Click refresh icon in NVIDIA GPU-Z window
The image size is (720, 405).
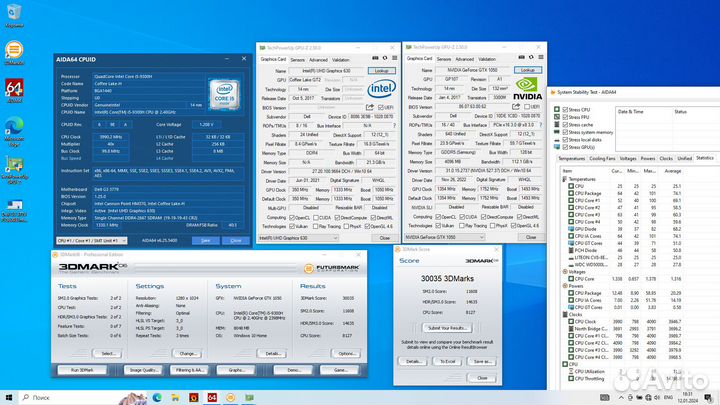coord(531,57)
